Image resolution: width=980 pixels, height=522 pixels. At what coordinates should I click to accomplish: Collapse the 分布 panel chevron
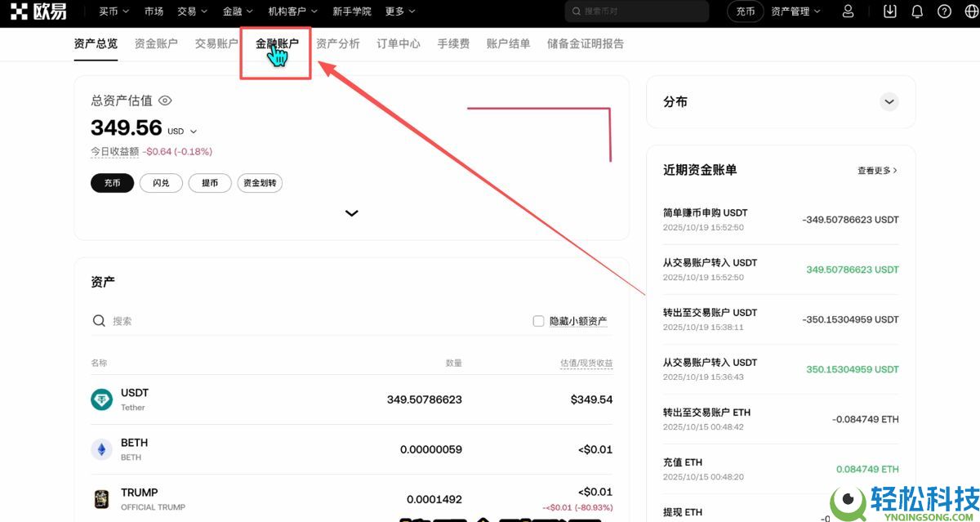[889, 101]
